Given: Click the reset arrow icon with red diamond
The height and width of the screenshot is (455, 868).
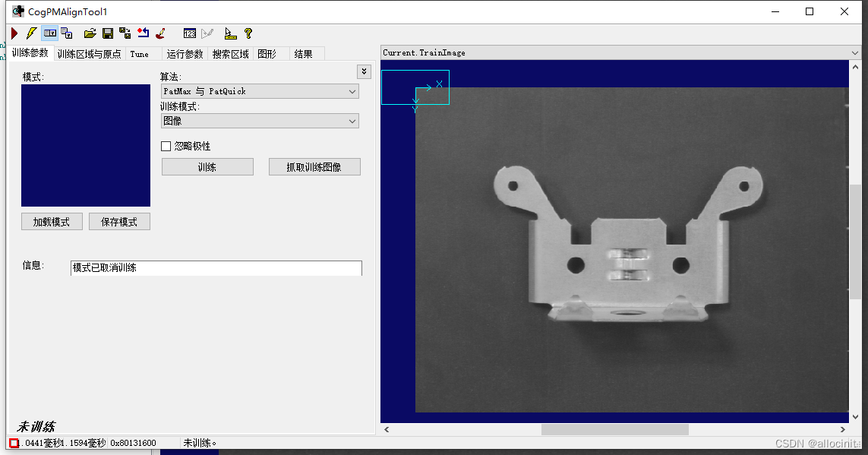Looking at the screenshot, I should tap(144, 33).
